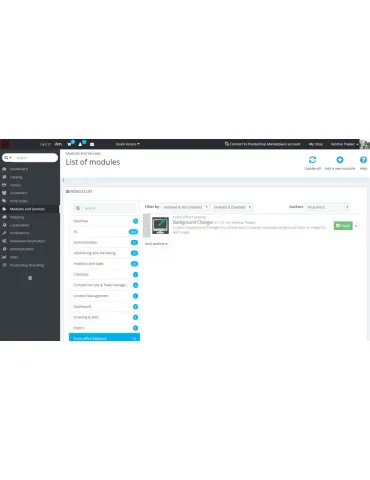The image size is (370, 480).
Task: Select the Emailing & SMS category
Action: pyautogui.click(x=104, y=317)
